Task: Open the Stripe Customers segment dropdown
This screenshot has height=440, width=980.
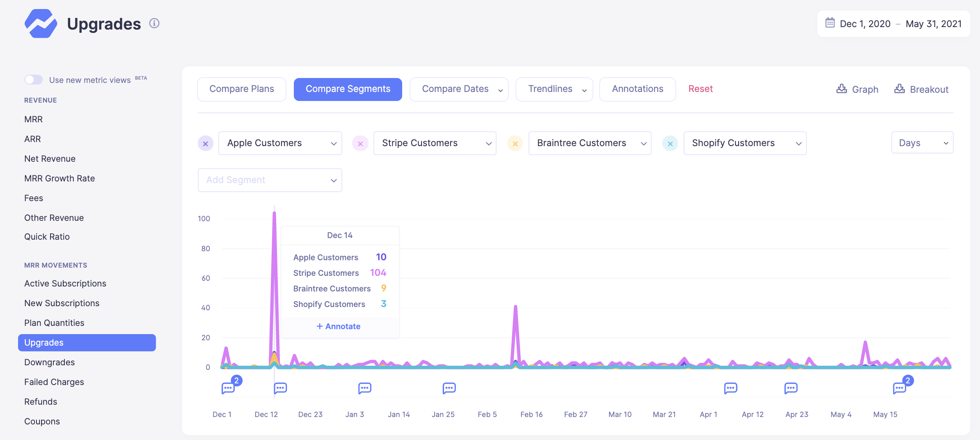Action: click(435, 143)
